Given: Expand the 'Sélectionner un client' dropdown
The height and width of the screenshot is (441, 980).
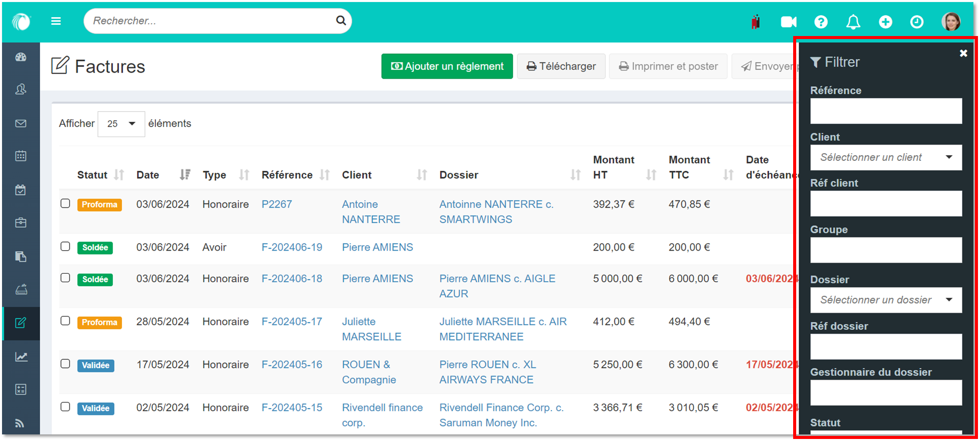Looking at the screenshot, I should coord(886,157).
